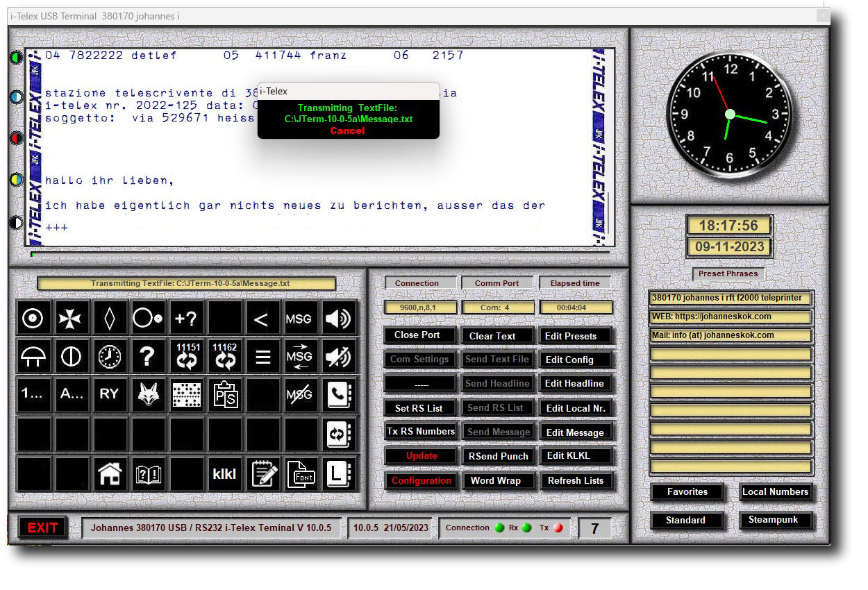Click the Tx RS Numbers button
The width and height of the screenshot is (868, 590).
click(421, 432)
